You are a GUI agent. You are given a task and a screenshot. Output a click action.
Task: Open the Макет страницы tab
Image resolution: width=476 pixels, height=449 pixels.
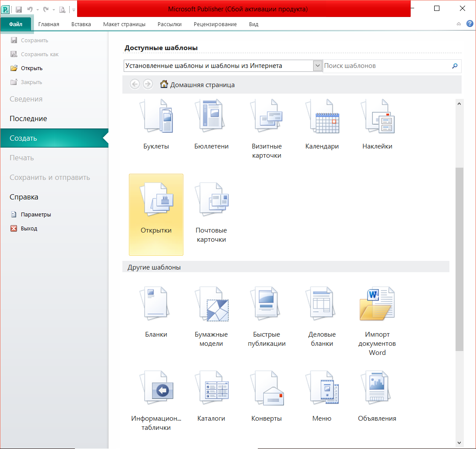[x=124, y=24]
